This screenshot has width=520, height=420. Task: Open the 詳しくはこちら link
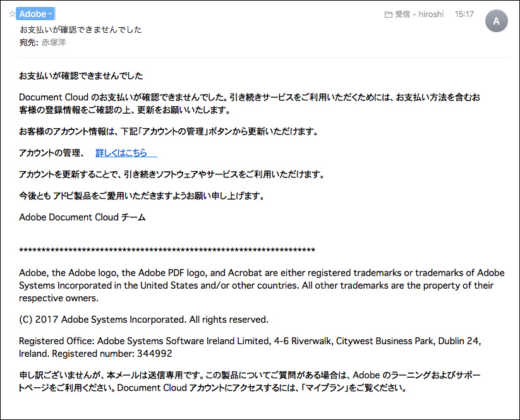pyautogui.click(x=126, y=153)
